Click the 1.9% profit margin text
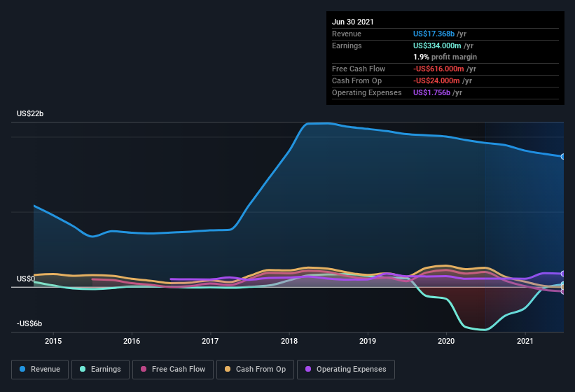 coord(445,57)
